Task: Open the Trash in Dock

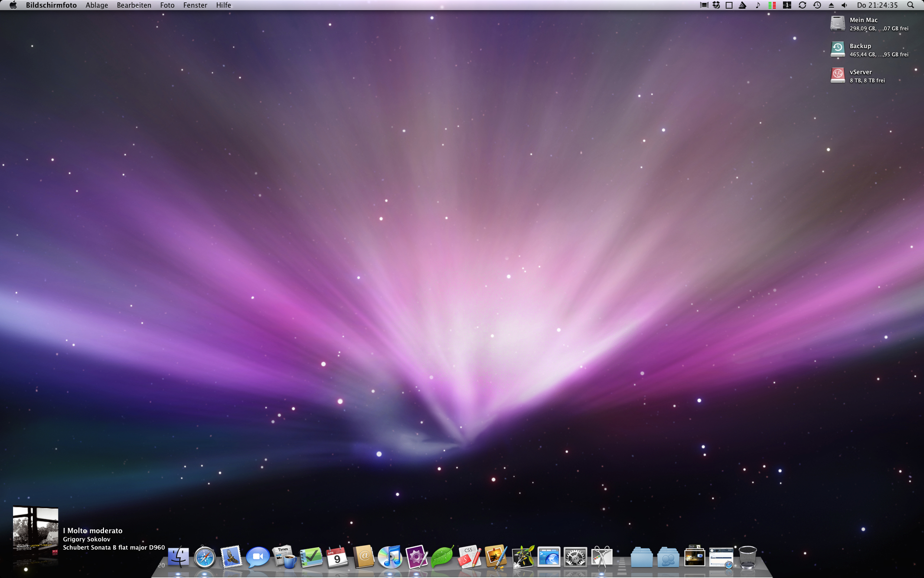Action: pyautogui.click(x=747, y=557)
